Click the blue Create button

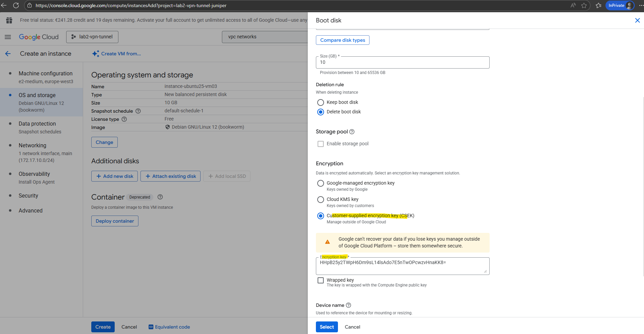click(x=103, y=327)
